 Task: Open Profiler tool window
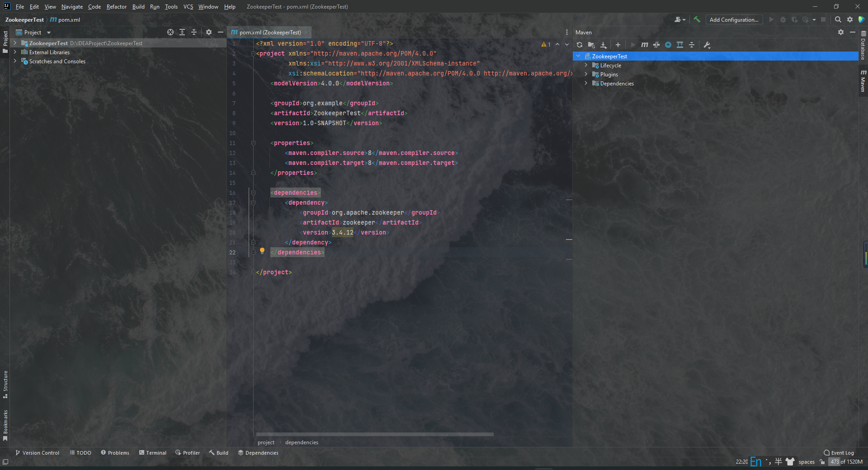(188, 452)
